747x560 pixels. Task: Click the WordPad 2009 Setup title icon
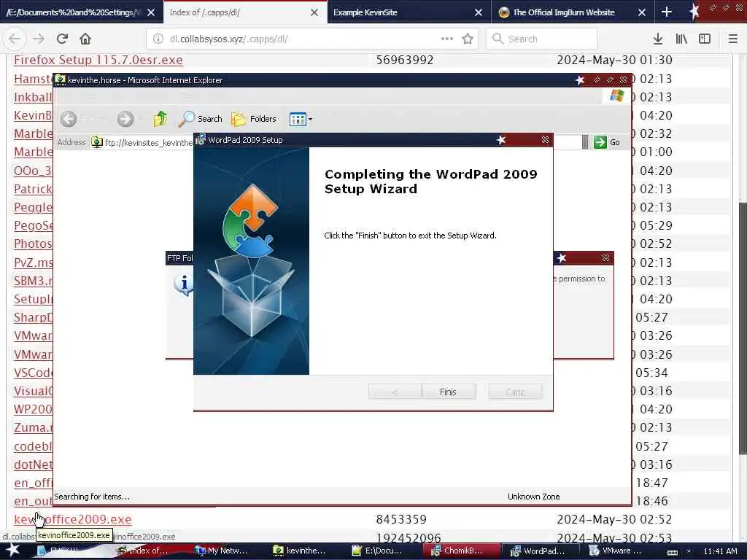click(x=201, y=139)
